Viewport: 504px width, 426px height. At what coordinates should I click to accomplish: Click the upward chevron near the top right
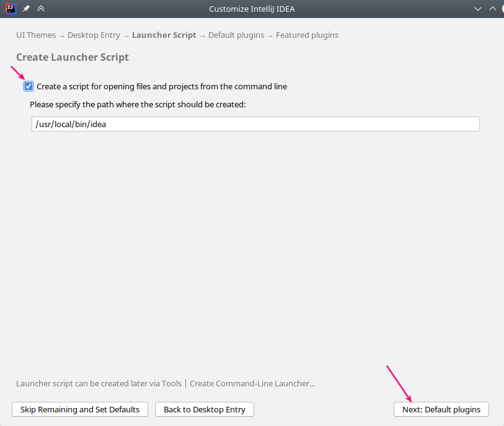pos(493,9)
